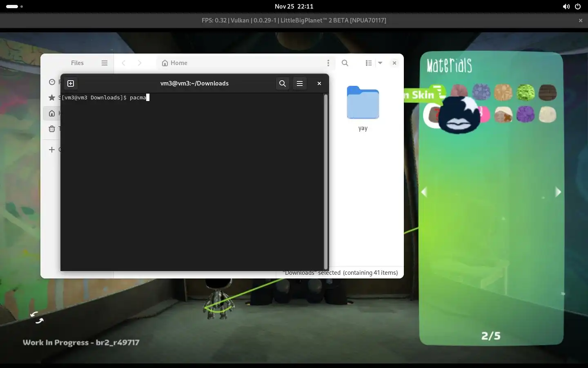Open Starred in the Files sidebar
The width and height of the screenshot is (588, 368).
click(x=52, y=98)
